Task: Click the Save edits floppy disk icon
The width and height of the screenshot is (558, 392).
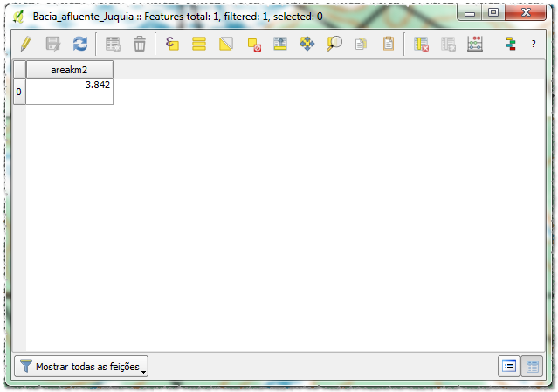Action: (52, 44)
